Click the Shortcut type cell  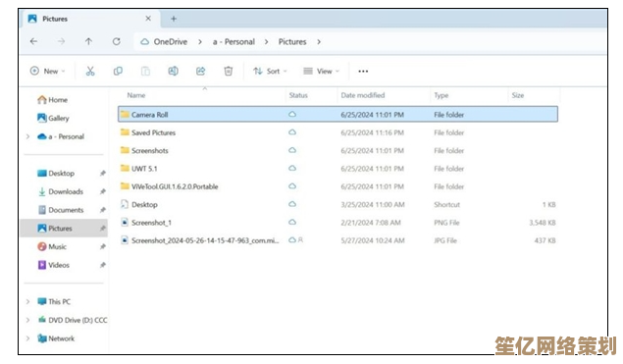pyautogui.click(x=447, y=205)
